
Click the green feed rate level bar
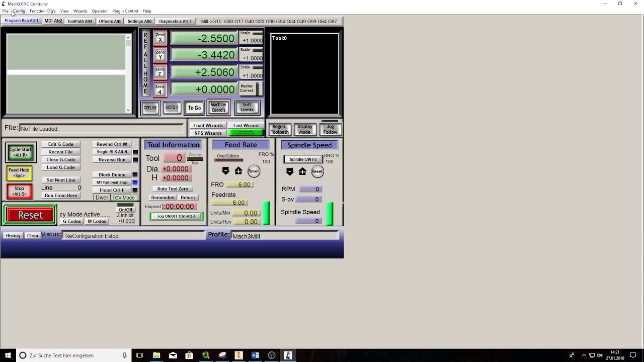267,213
